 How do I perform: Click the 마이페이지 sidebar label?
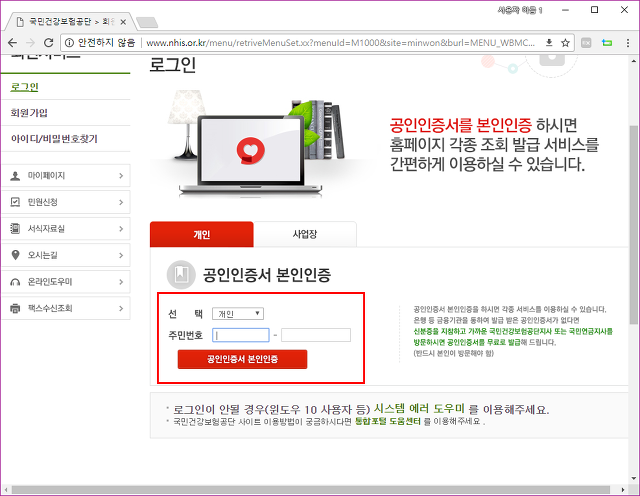pyautogui.click(x=46, y=176)
